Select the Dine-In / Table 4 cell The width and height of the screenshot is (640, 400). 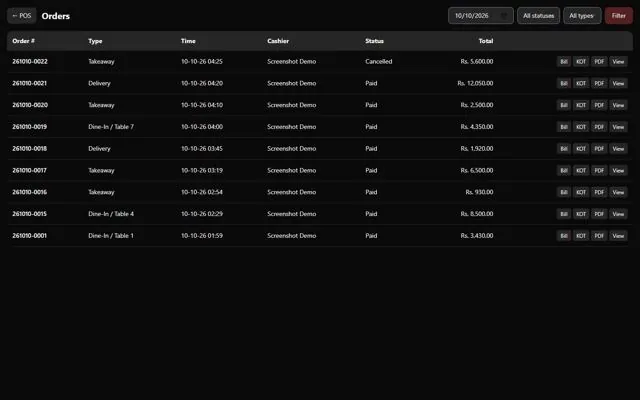pos(111,214)
